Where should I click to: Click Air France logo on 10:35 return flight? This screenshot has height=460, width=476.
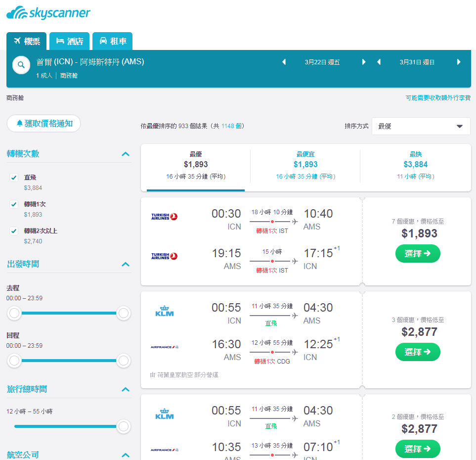point(165,450)
